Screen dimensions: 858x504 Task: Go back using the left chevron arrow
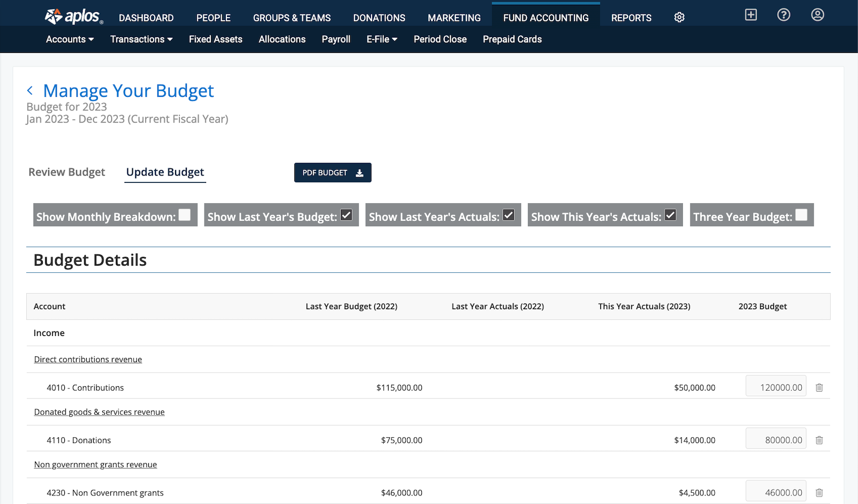(x=31, y=91)
